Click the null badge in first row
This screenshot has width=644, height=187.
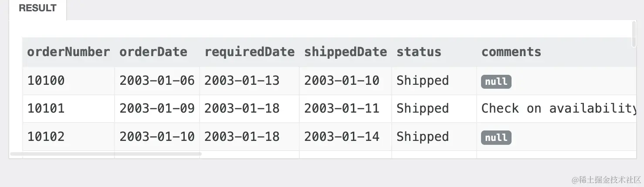point(496,81)
